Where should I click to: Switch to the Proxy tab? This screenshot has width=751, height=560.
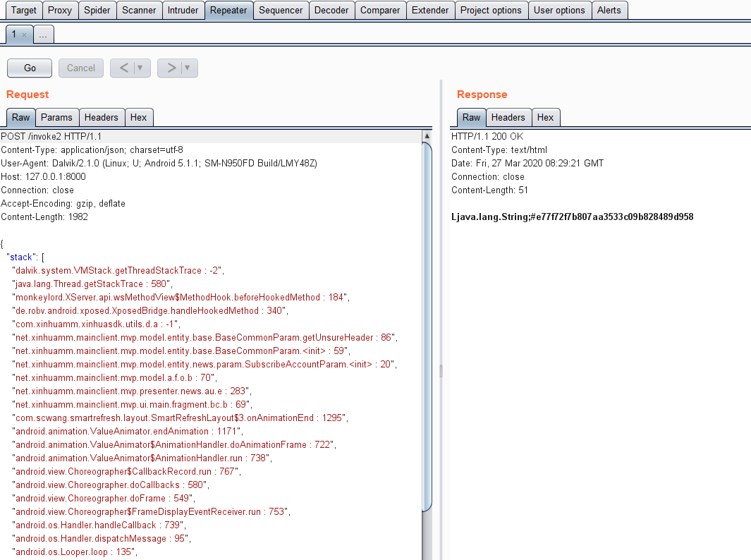pos(60,10)
